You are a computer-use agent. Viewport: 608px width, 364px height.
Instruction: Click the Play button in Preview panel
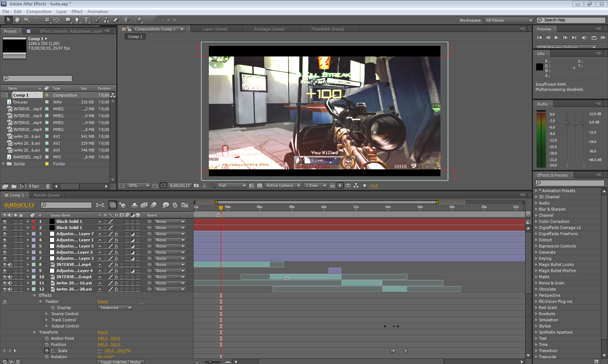point(556,38)
